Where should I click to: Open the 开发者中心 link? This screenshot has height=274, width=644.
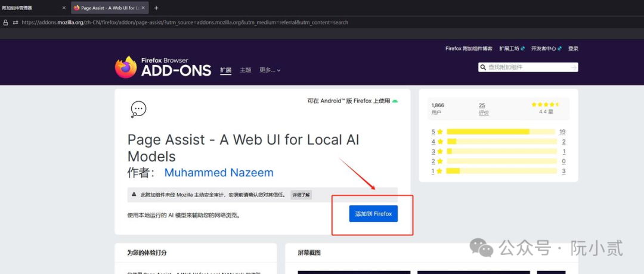pos(546,48)
